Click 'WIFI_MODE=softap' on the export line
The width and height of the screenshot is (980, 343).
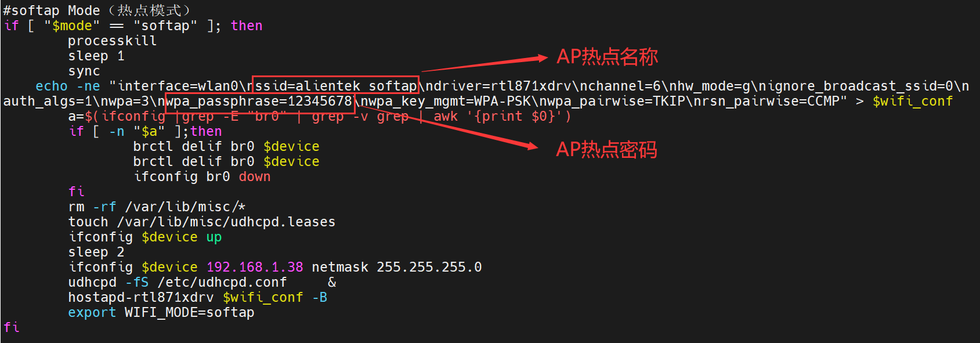[x=189, y=312]
